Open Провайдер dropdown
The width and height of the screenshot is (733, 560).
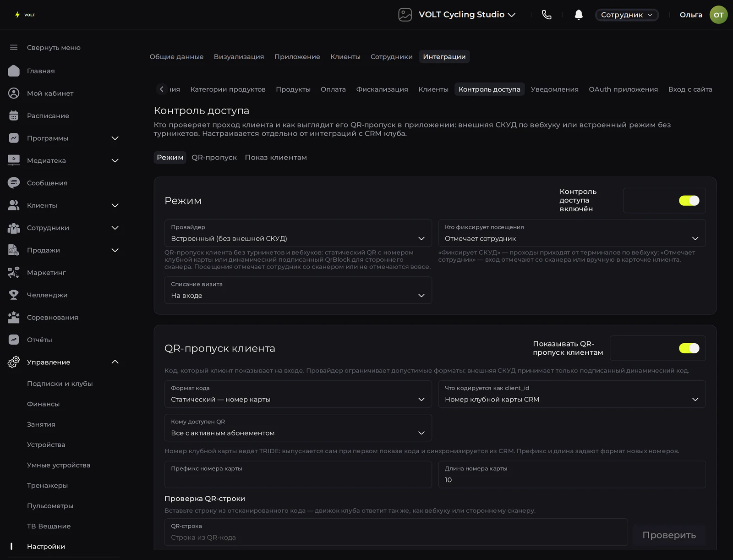tap(298, 233)
